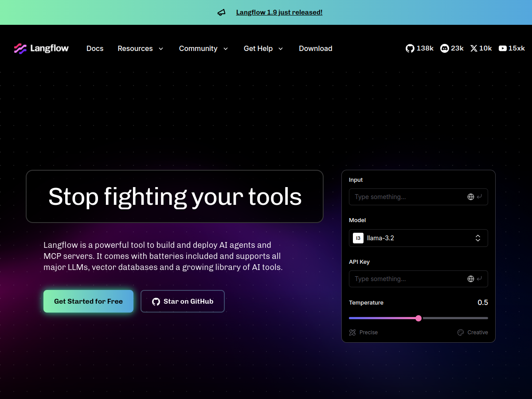
Task: Expand the Community chevron
Action: (225, 49)
